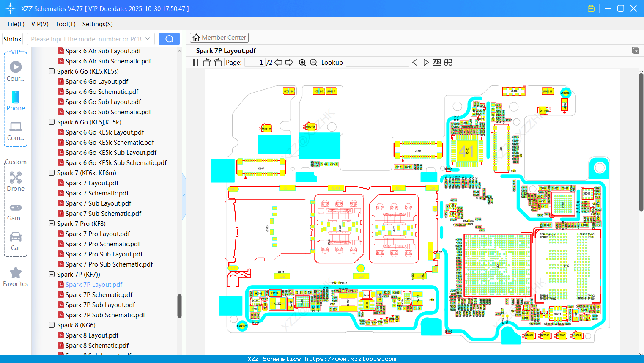
Task: Collapse the Spark 6 Go (KE5,KE5s) group
Action: 51,71
